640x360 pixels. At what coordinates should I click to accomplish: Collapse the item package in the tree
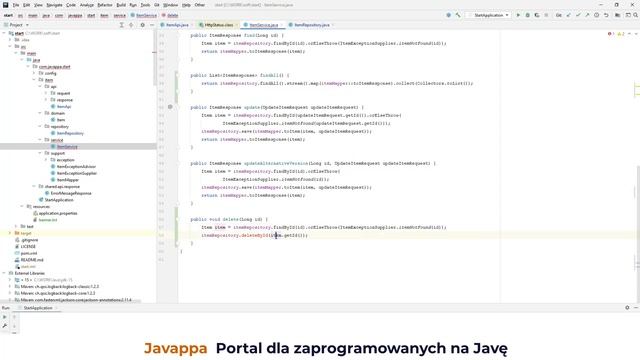click(x=34, y=80)
